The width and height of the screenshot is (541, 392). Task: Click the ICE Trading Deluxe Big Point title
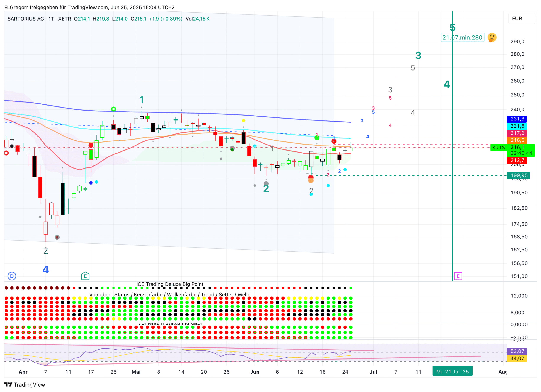pos(170,284)
